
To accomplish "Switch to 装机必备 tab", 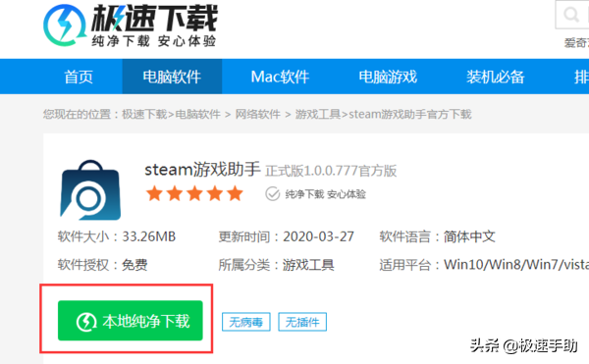I will click(x=496, y=77).
